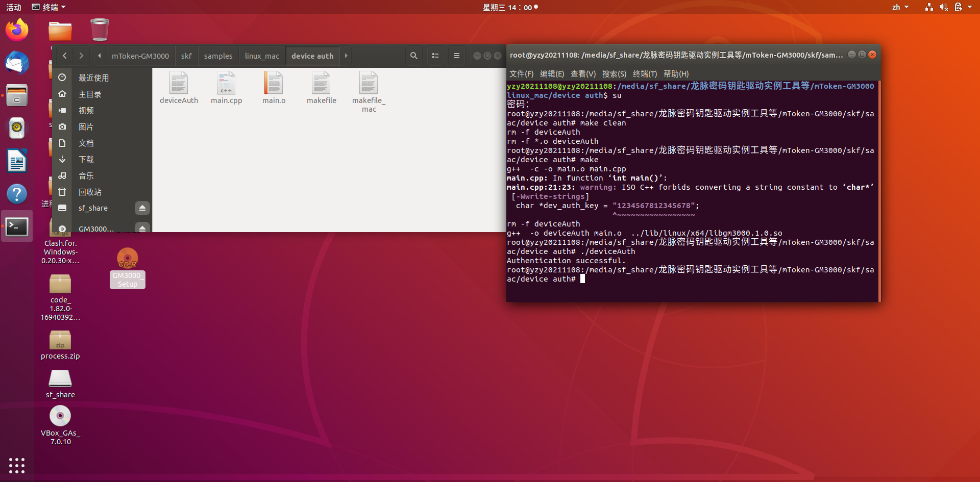Image resolution: width=980 pixels, height=482 pixels.
Task: Open the 终端(T) menu in terminal
Action: [x=645, y=74]
